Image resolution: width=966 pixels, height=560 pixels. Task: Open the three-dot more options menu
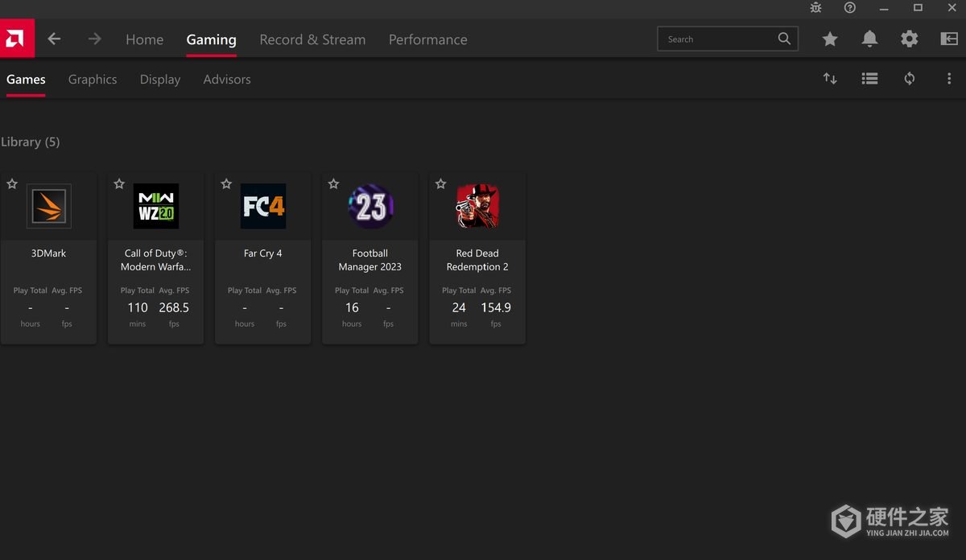tap(949, 79)
